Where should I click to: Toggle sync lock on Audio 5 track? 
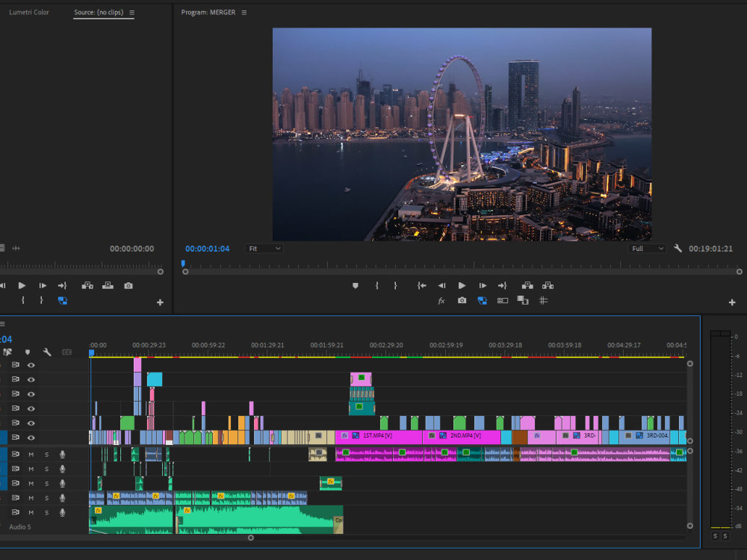pos(15,512)
